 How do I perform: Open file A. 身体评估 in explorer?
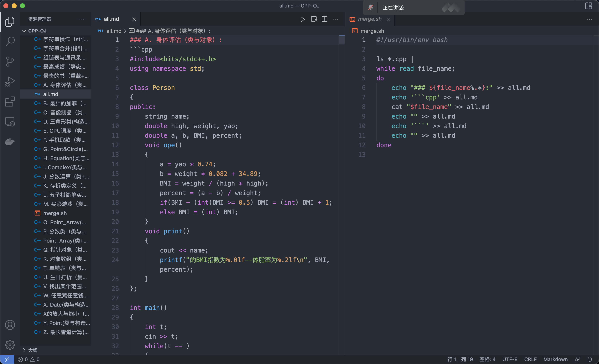[55, 85]
